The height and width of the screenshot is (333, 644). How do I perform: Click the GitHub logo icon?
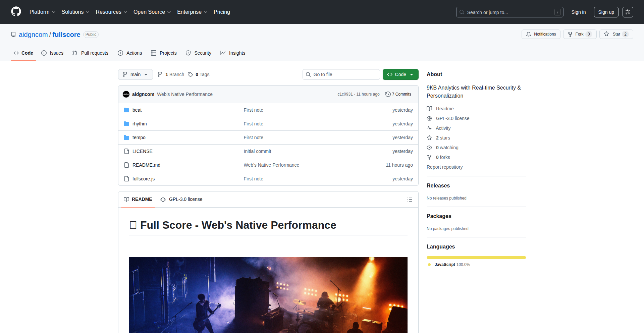pos(16,12)
